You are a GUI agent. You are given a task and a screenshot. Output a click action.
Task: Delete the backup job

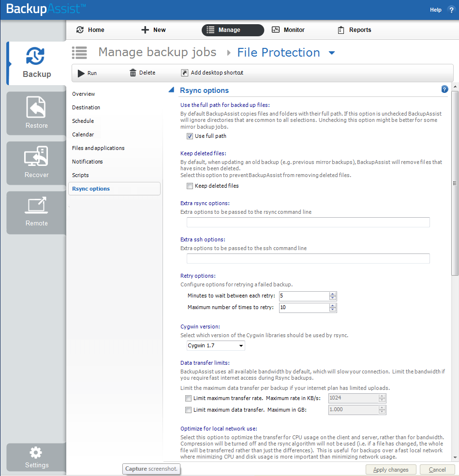142,73
